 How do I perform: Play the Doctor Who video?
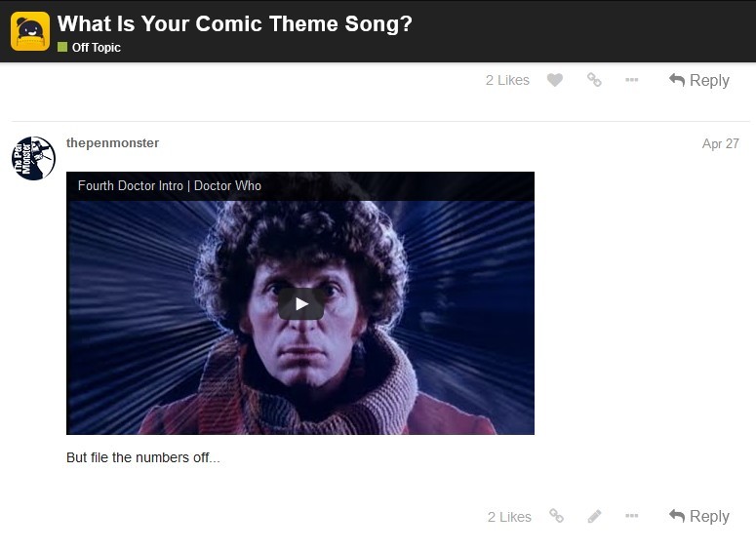point(300,303)
